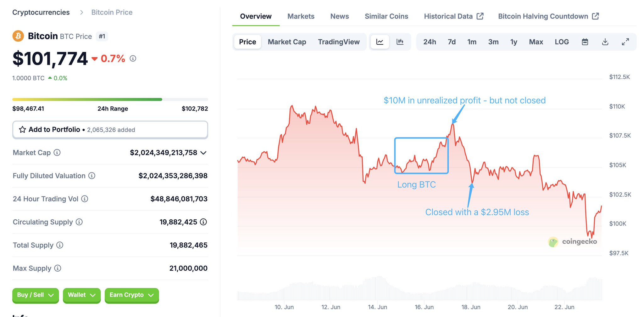Open Circulating Supply label info icon
Viewport: 644px width, 317px height.
pos(79,222)
